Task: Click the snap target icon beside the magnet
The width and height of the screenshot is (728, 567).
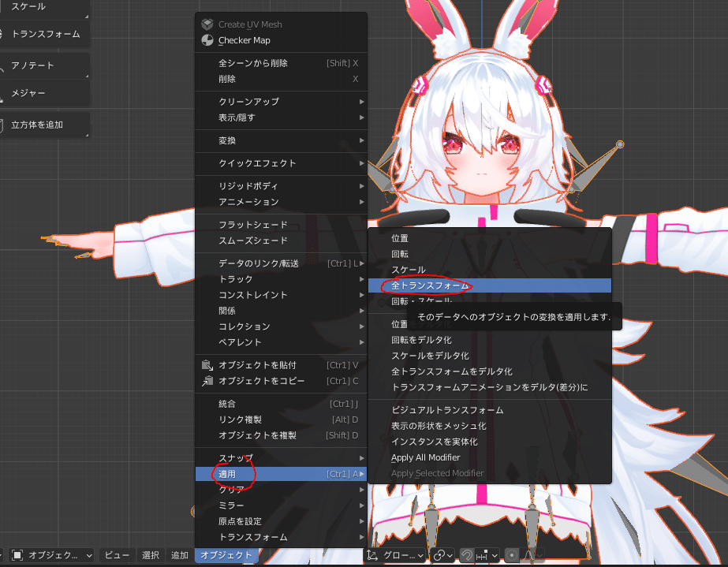Action: coord(480,554)
